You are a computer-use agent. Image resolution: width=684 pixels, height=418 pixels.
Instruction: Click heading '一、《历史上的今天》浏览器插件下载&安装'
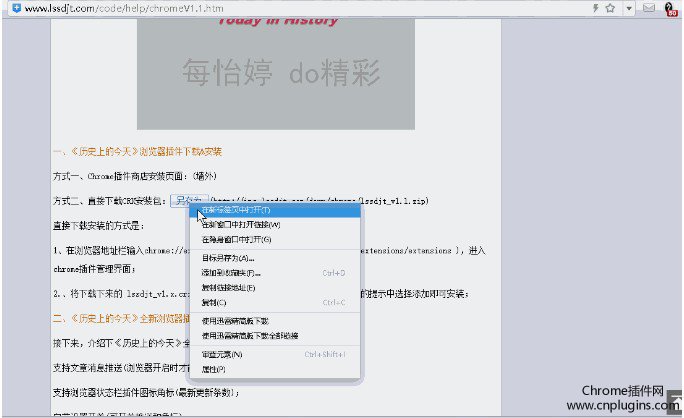(x=137, y=151)
